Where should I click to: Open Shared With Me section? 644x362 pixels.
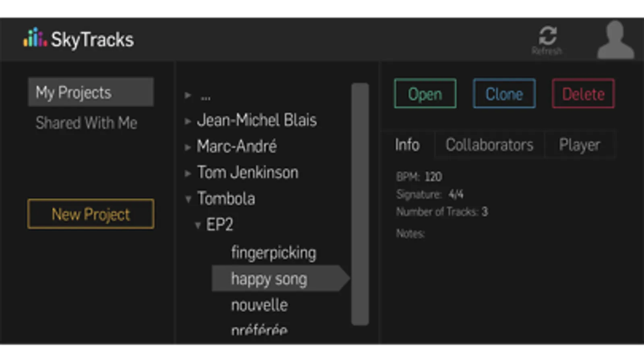point(86,123)
